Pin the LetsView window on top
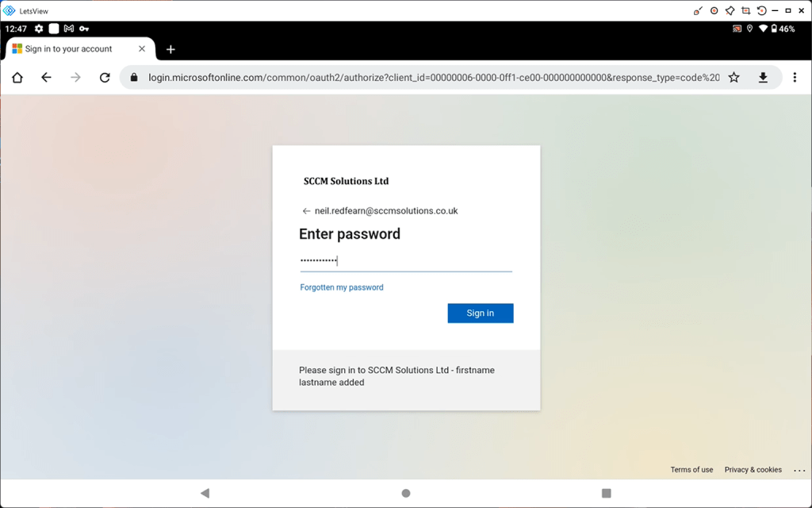 pos(730,10)
